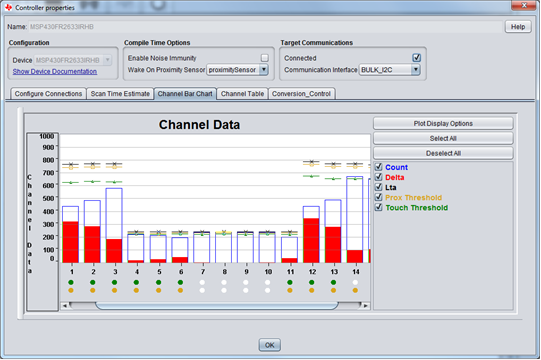Toggle the Enable Noise Immunity checkbox

pyautogui.click(x=265, y=58)
